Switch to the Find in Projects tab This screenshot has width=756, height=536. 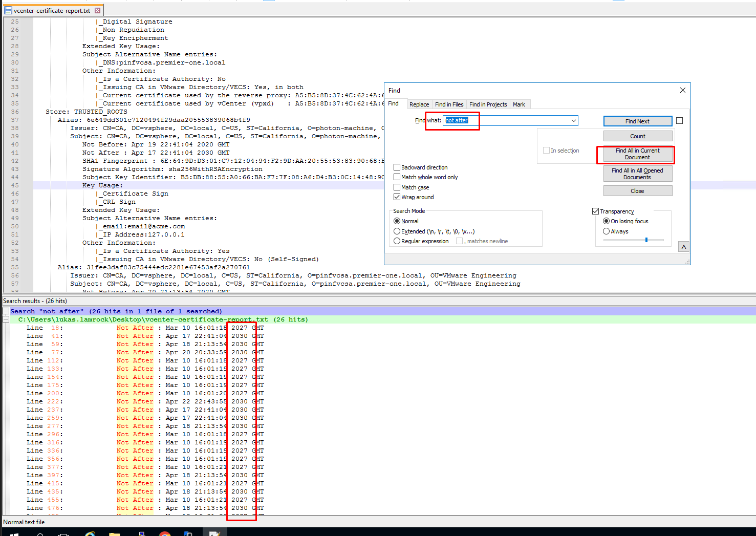tap(488, 104)
